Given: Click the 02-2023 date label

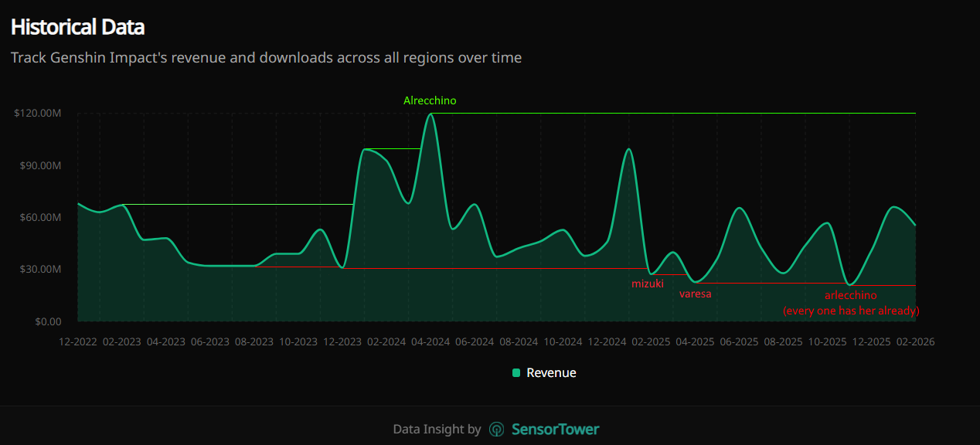Looking at the screenshot, I should [121, 341].
